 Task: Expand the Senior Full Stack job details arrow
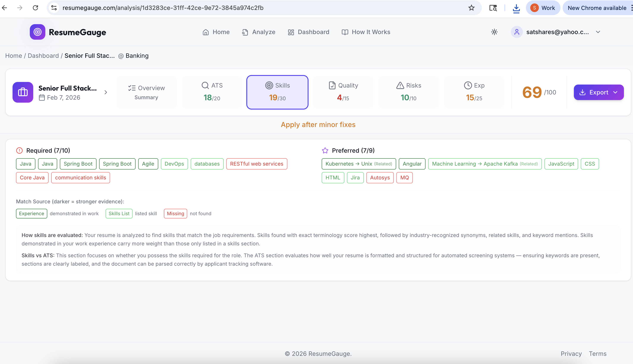[x=105, y=92]
